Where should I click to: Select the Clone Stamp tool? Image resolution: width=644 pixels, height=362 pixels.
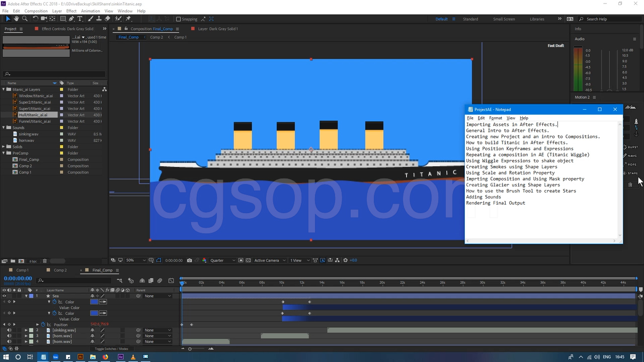click(x=99, y=19)
